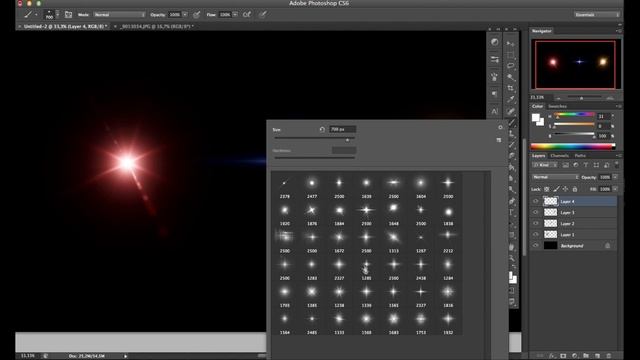Click the trash icon to delete layer

[609, 356]
